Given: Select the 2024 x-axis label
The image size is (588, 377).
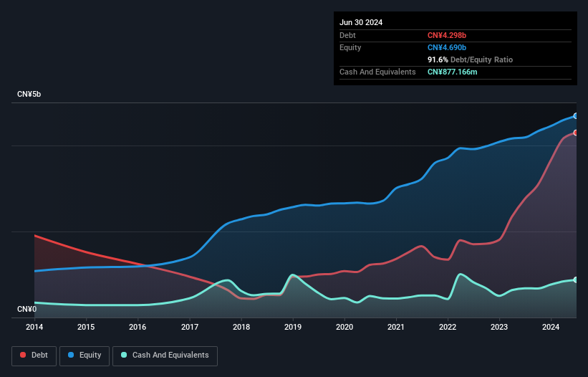Looking at the screenshot, I should point(551,327).
